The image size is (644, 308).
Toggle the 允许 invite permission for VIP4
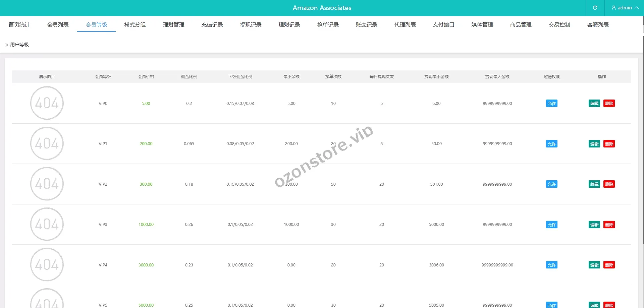pos(551,265)
